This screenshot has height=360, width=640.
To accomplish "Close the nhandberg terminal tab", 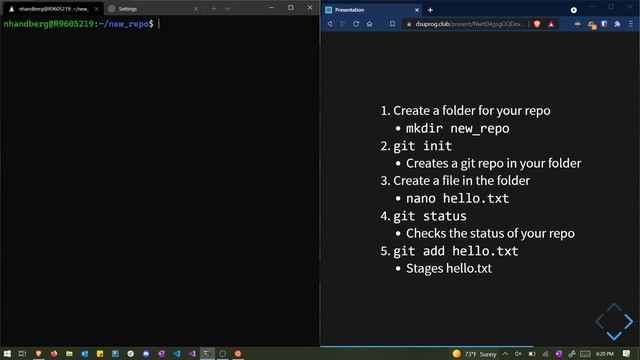I will [x=96, y=9].
